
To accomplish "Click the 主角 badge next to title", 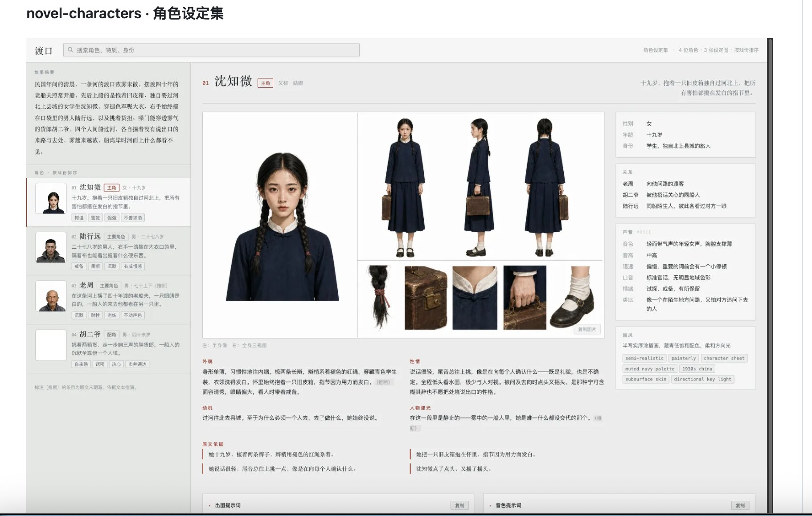I will pyautogui.click(x=265, y=83).
